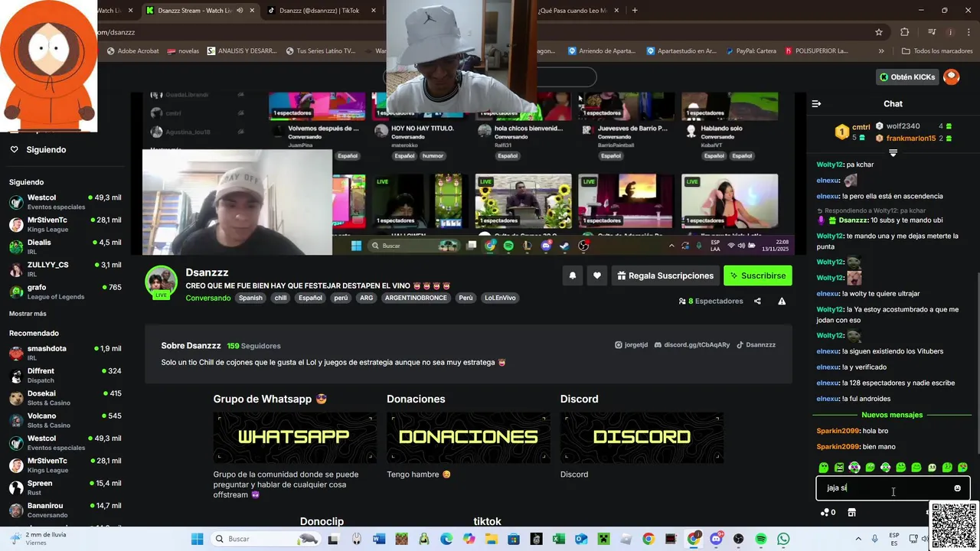
Task: Click the chill tag
Action: click(280, 298)
